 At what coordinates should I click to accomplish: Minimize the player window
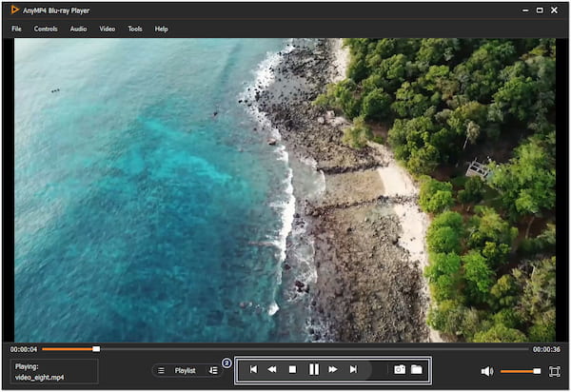tap(525, 10)
